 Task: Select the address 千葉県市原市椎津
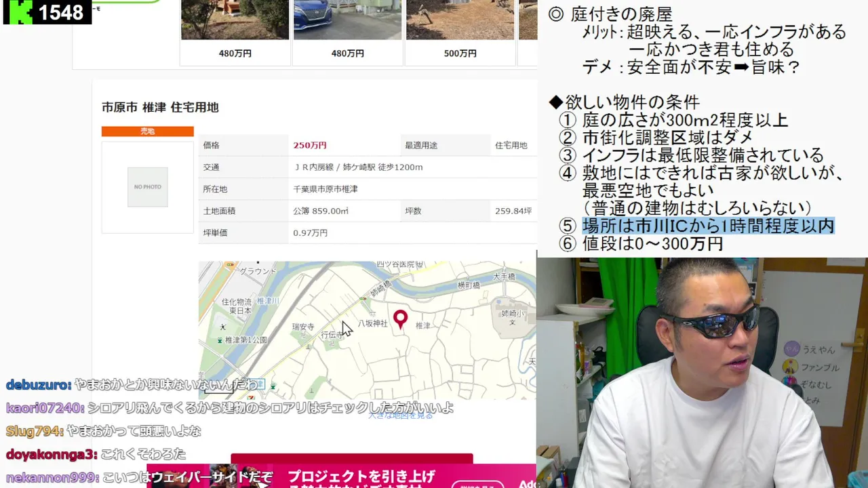325,189
